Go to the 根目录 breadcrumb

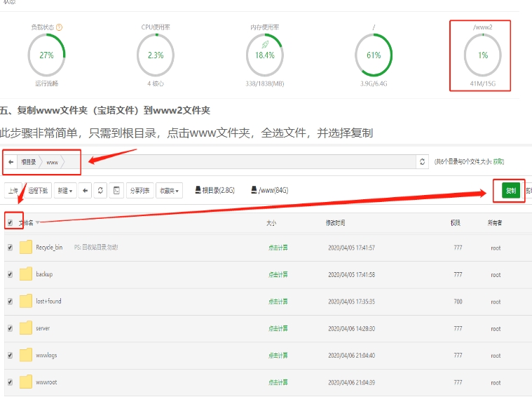[28, 162]
